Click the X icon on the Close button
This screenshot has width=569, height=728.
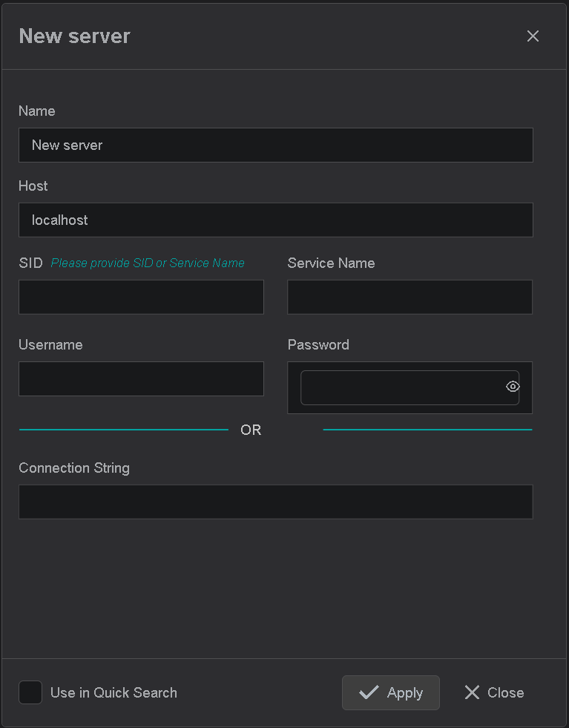pos(473,692)
